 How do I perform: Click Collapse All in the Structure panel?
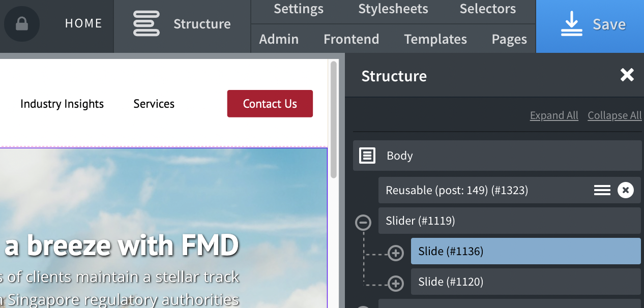pos(614,115)
